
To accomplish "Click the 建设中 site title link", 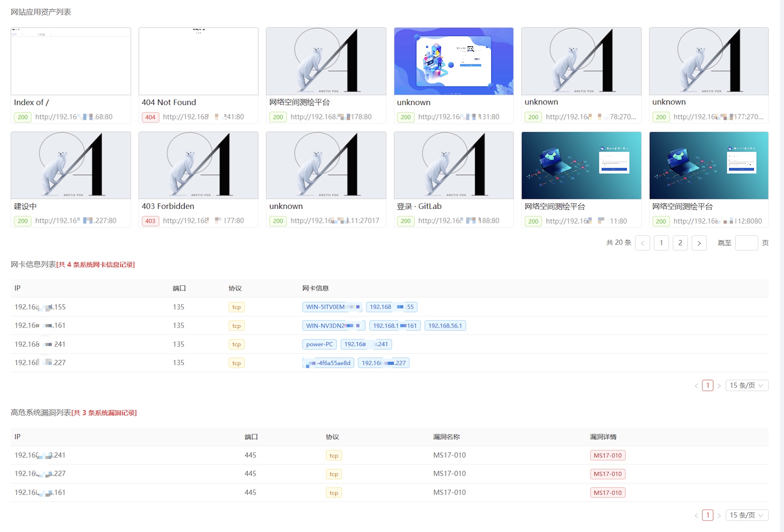I will pos(25,206).
